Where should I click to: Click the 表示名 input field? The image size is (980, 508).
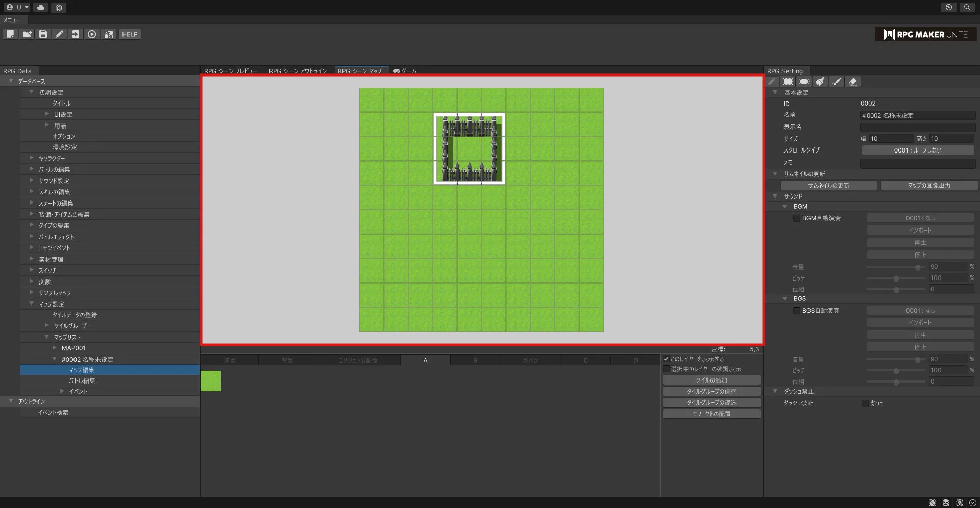(917, 127)
